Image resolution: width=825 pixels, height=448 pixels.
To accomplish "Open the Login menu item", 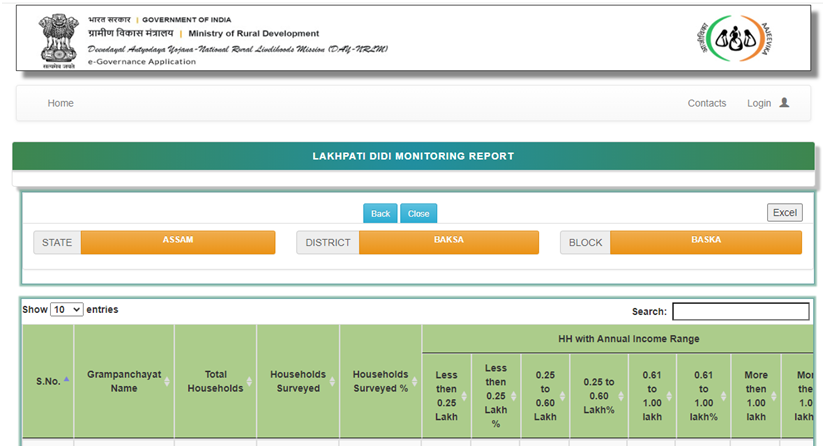I will (759, 103).
